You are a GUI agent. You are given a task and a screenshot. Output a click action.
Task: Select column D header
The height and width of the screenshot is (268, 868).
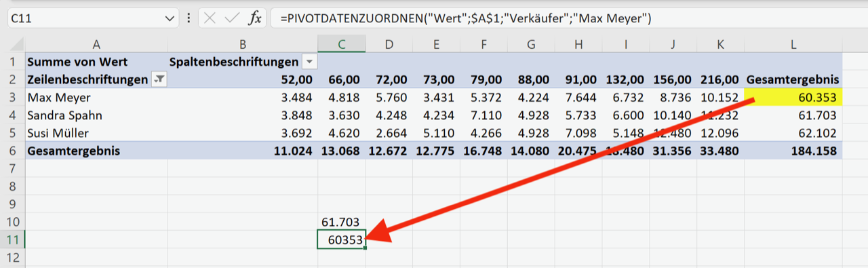tap(389, 44)
